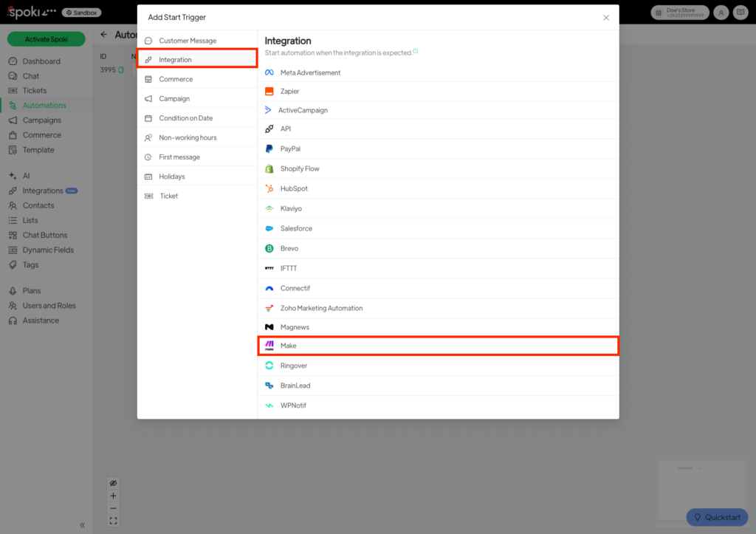Screen dimensions: 756x534
Task: Click the canvas minimap thumbnail
Action: [701, 480]
